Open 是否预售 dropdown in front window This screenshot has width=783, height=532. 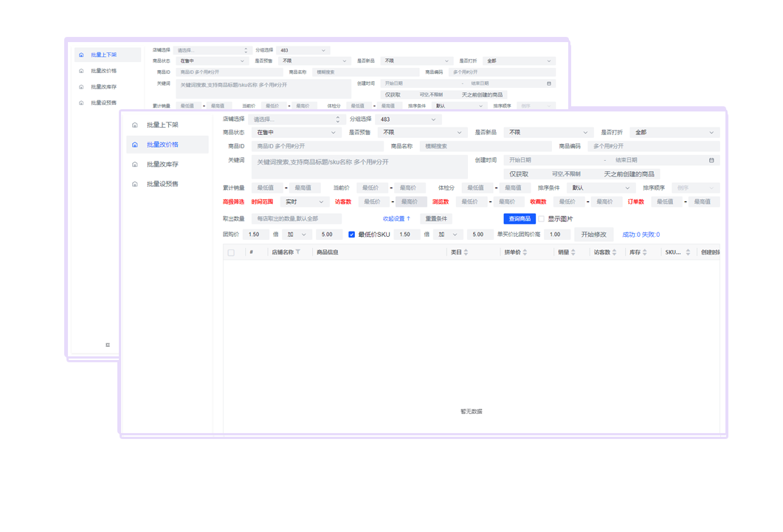(x=422, y=133)
